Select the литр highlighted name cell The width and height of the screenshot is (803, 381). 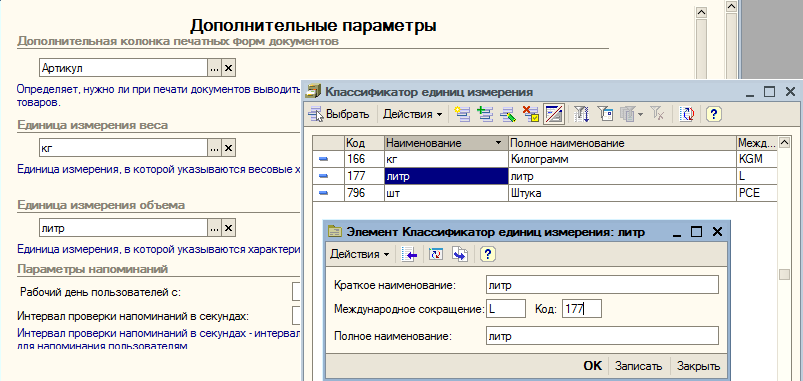click(446, 176)
